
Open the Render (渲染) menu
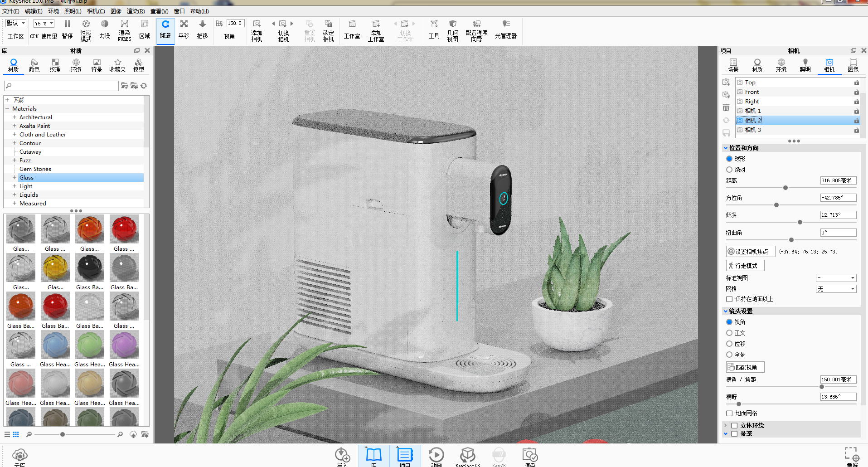(x=136, y=11)
